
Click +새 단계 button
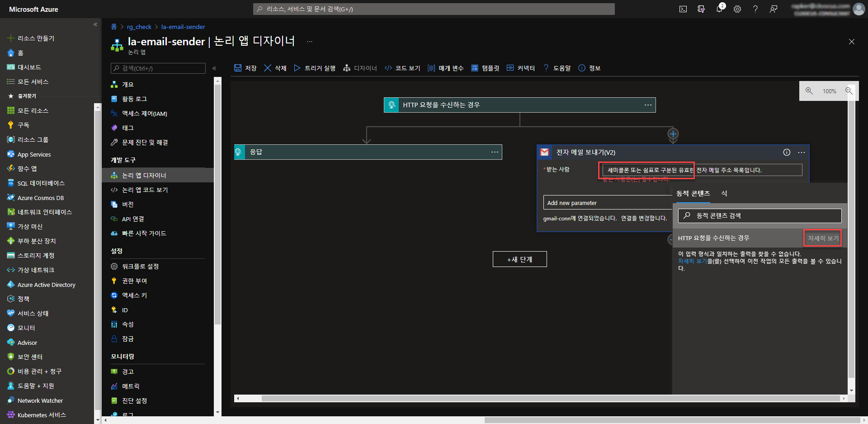pos(520,259)
